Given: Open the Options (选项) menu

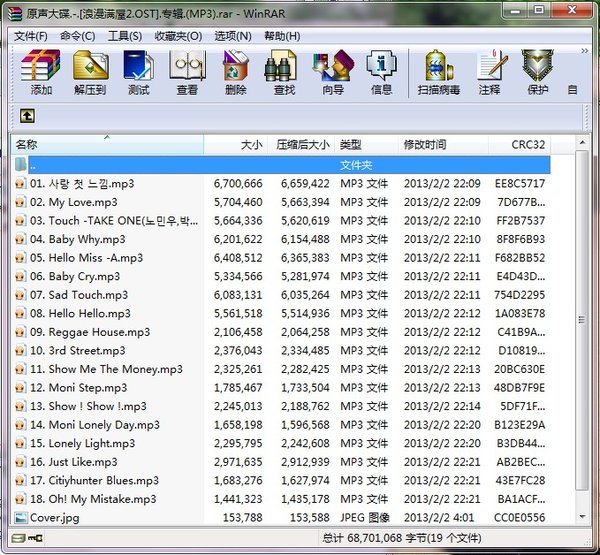Looking at the screenshot, I should pyautogui.click(x=233, y=36).
